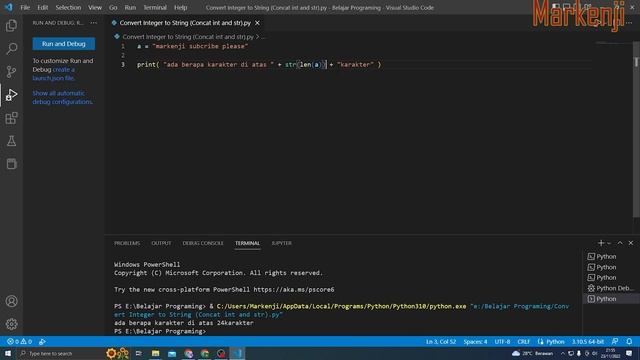640x360 pixels.
Task: Close the terminal panel
Action: [x=631, y=243]
